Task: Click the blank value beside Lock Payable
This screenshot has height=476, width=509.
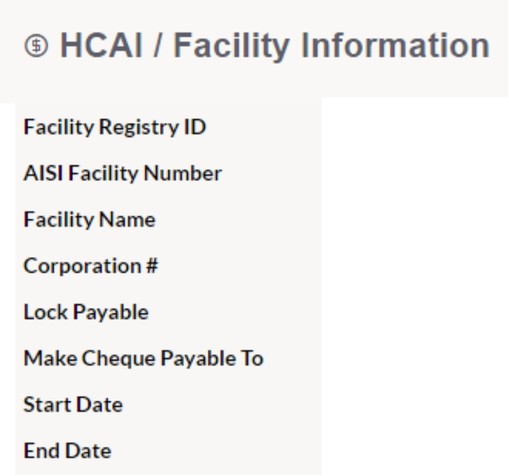Action: tap(415, 312)
